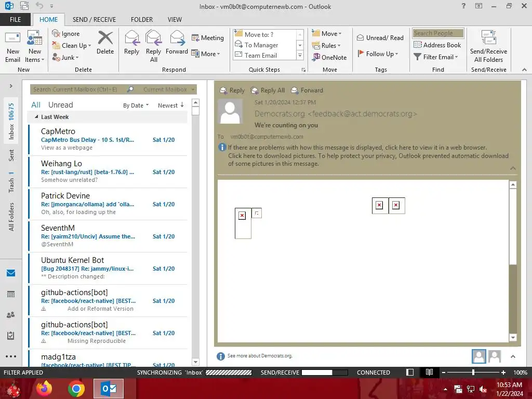Open Firefox from the taskbar
Screen dimensions: 532x399
click(44, 389)
